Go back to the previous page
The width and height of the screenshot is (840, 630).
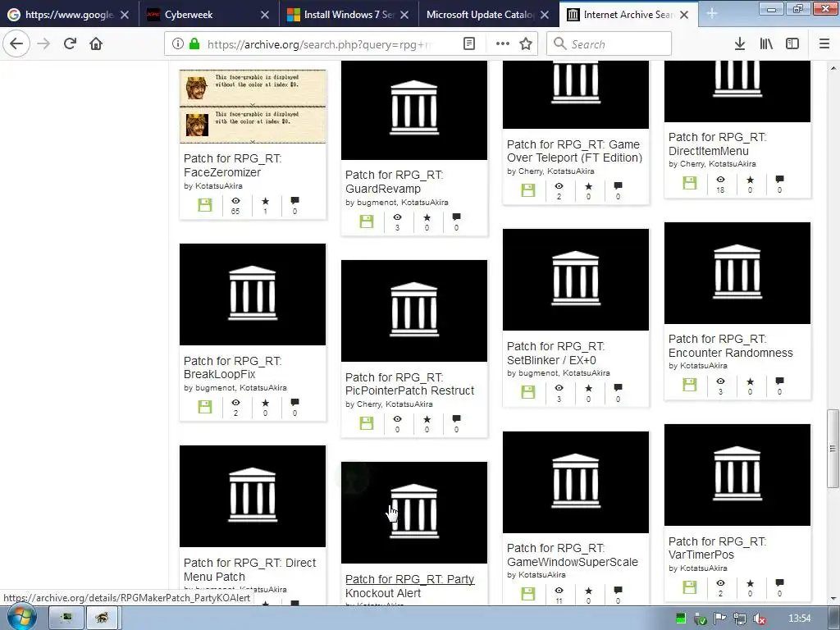pyautogui.click(x=16, y=44)
